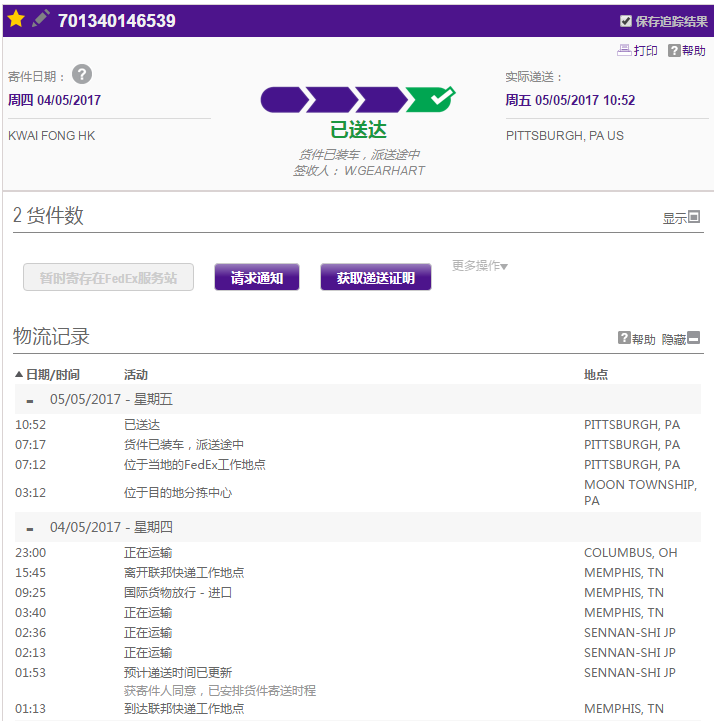The image size is (714, 721).
Task: Expand 2 货件数 via 显示 toggle
Action: (681, 217)
